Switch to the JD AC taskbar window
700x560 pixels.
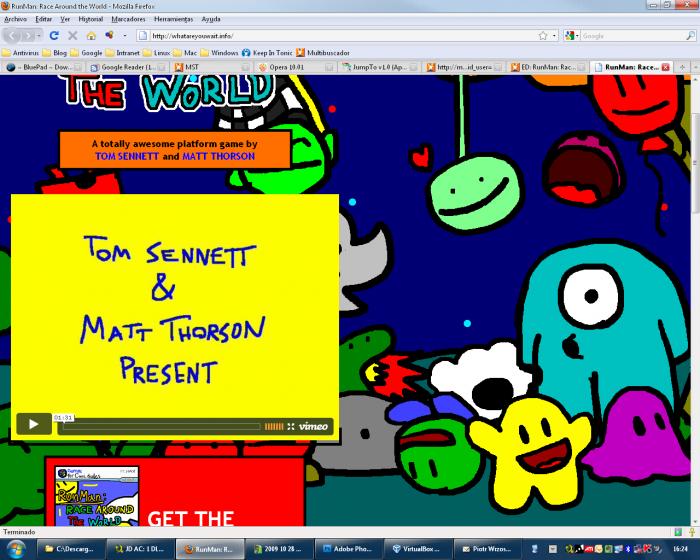(140, 549)
